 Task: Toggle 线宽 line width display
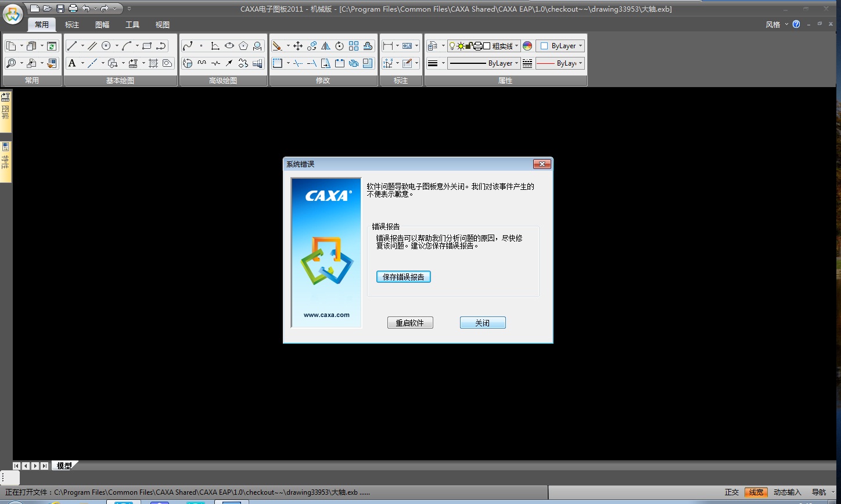click(x=756, y=492)
